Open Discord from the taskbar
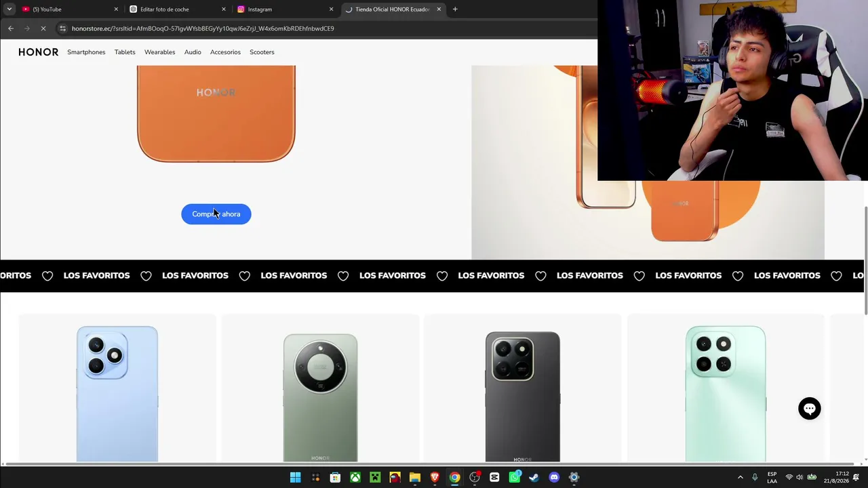The height and width of the screenshot is (488, 868). coord(554,477)
